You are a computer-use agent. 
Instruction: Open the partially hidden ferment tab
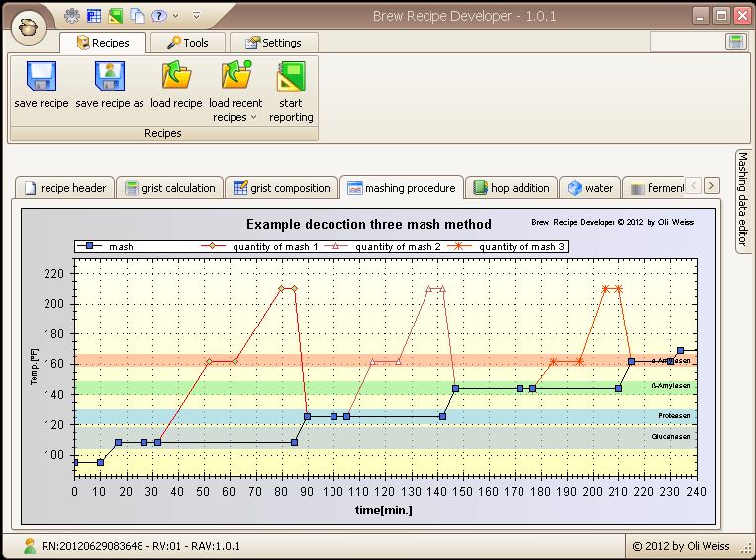654,187
